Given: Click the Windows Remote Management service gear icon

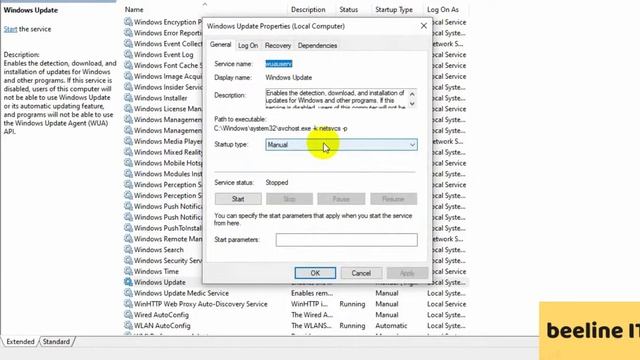Looking at the screenshot, I should (x=128, y=239).
